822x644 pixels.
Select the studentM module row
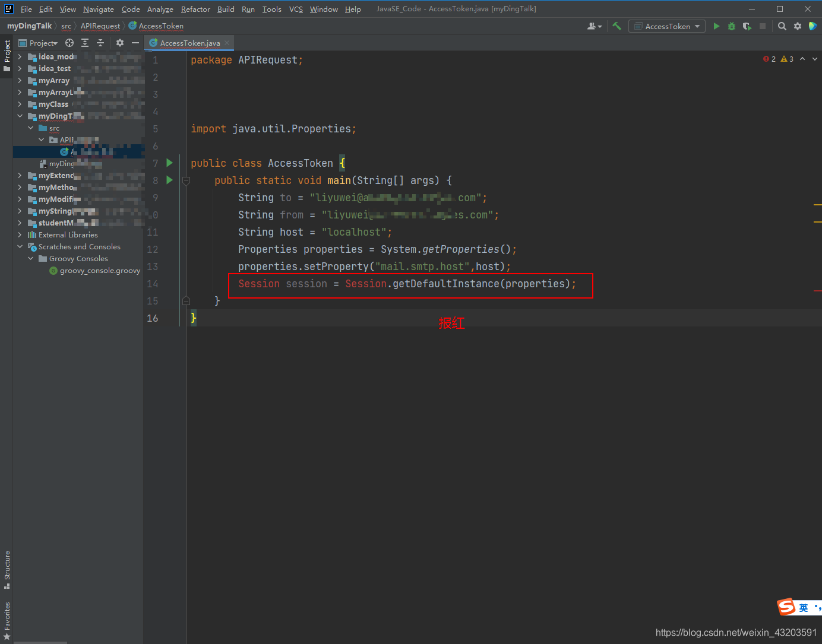78,223
